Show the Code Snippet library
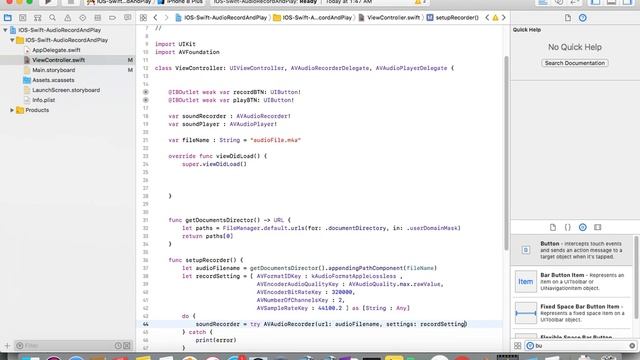640x360 pixels. pos(567,227)
